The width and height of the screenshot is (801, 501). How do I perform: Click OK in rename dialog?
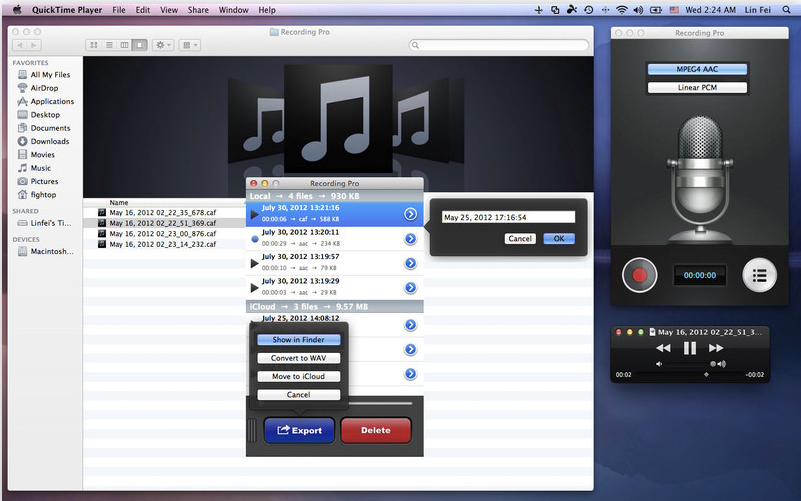click(559, 238)
